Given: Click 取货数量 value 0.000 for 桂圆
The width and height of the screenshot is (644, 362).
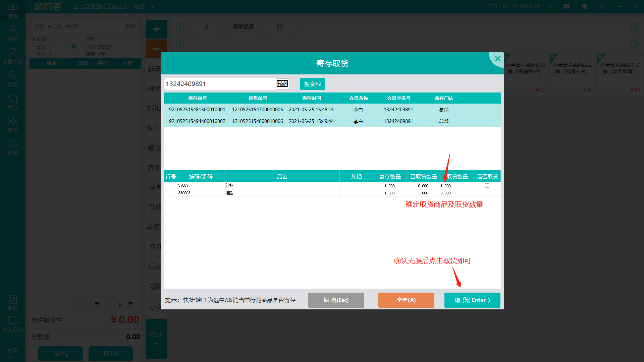Looking at the screenshot, I should (457, 193).
